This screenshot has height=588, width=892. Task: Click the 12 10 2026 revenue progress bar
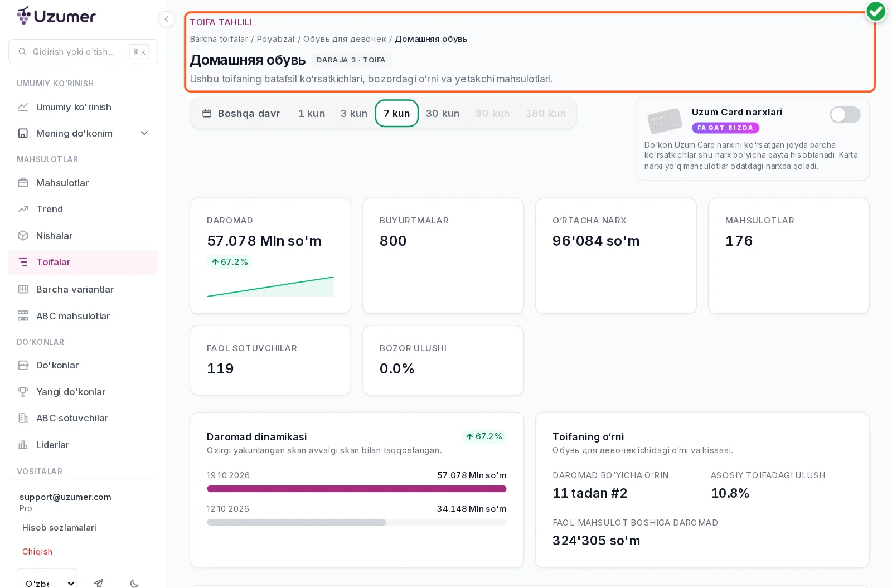point(357,522)
